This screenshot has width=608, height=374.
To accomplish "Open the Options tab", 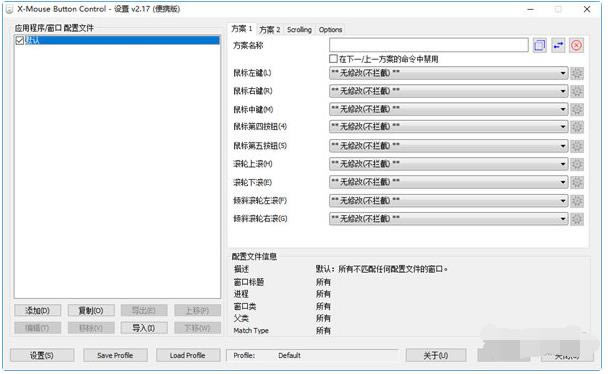I will coord(330,30).
